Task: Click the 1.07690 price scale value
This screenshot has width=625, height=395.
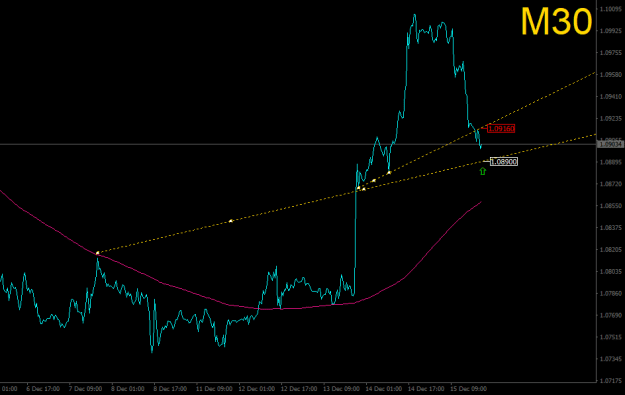Action: (611, 315)
